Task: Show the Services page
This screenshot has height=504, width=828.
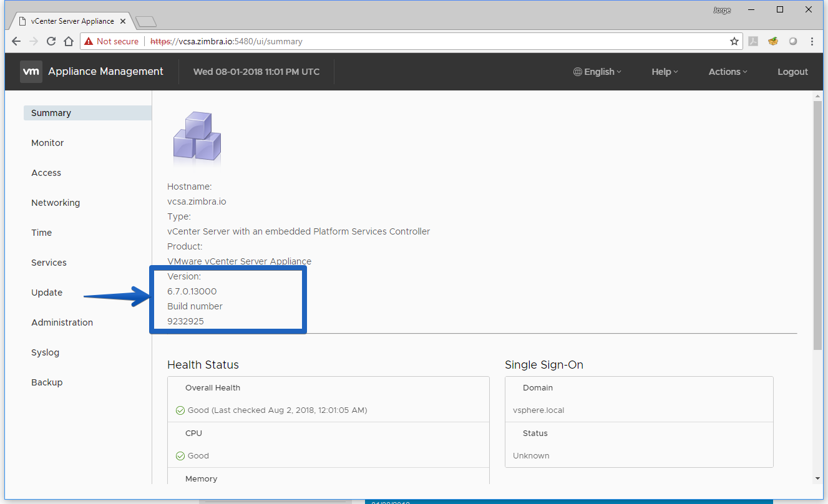Action: (49, 263)
